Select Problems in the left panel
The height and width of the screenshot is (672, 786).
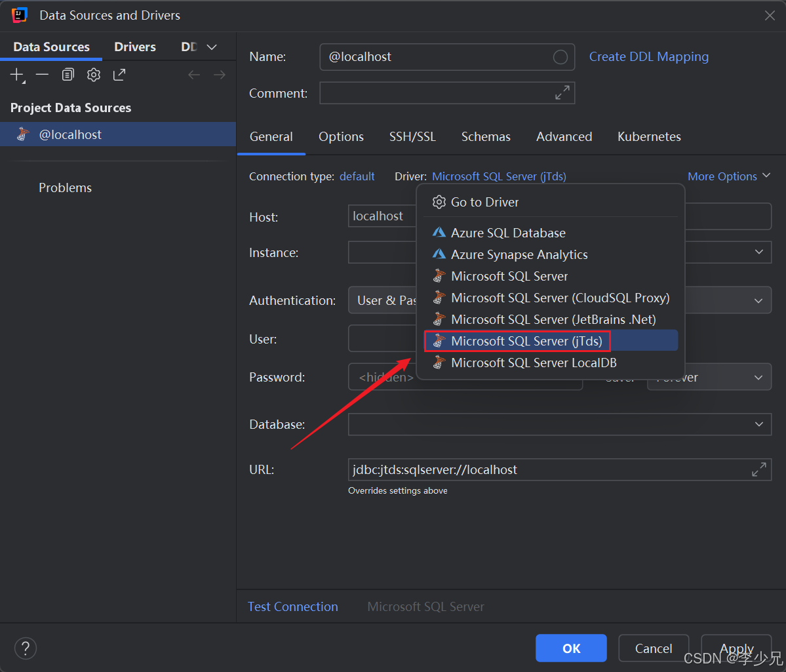coord(65,188)
